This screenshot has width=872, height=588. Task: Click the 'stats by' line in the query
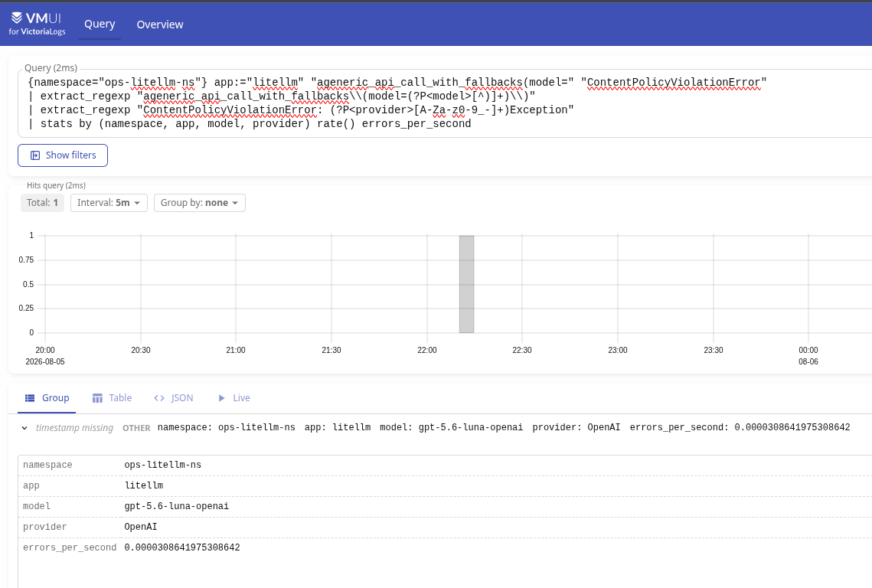point(250,123)
